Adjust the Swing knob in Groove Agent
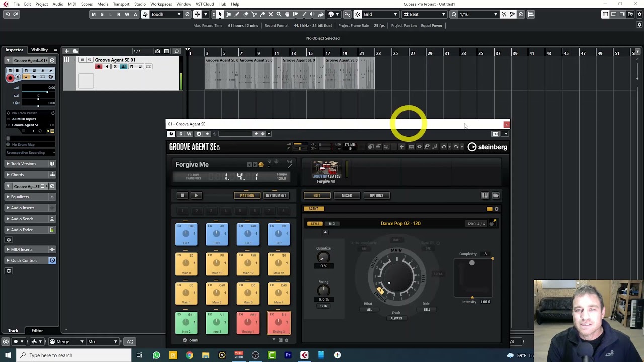Screen dimensions: 644x362 click(x=324, y=291)
